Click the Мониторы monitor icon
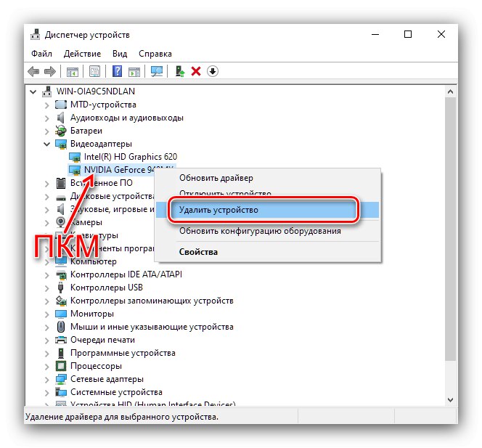The height and width of the screenshot is (448, 482). point(61,314)
